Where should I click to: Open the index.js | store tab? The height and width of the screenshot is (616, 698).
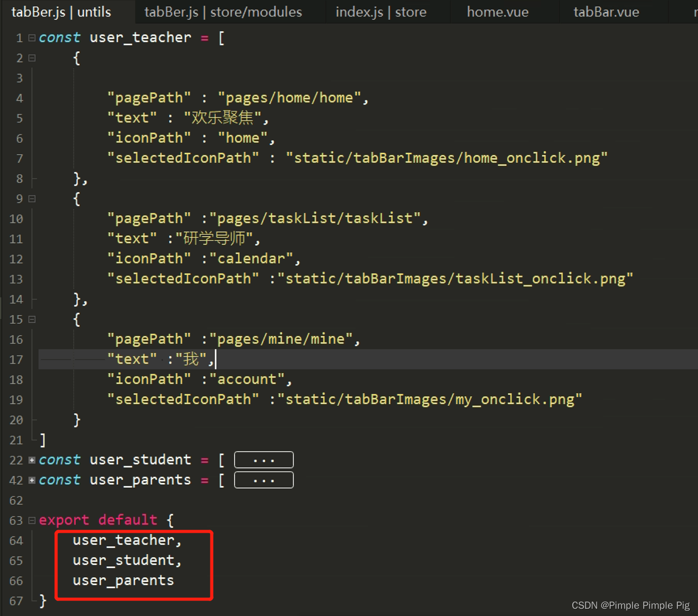coord(381,12)
